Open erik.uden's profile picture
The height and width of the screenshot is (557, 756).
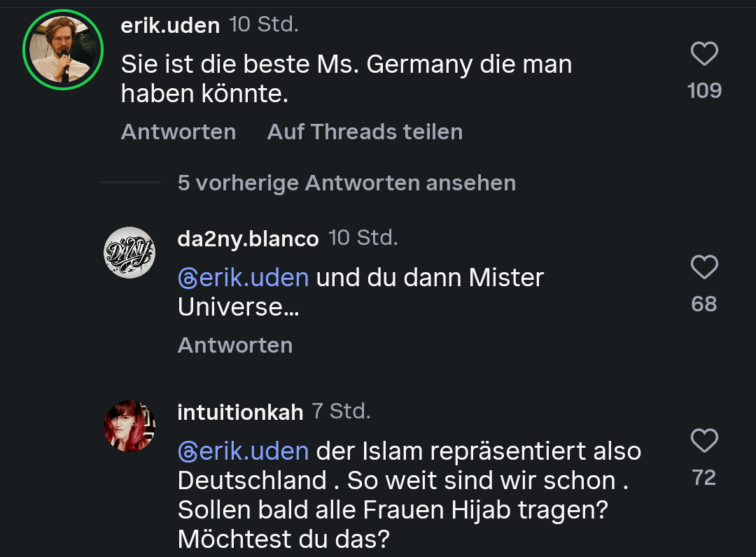(x=63, y=50)
